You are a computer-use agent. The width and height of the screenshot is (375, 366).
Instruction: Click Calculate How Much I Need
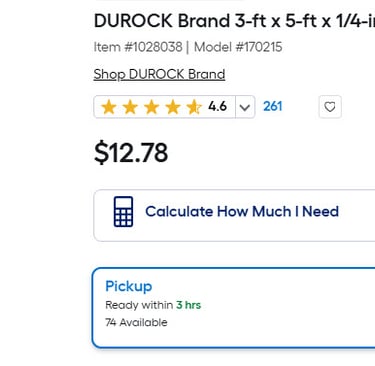pos(242,212)
